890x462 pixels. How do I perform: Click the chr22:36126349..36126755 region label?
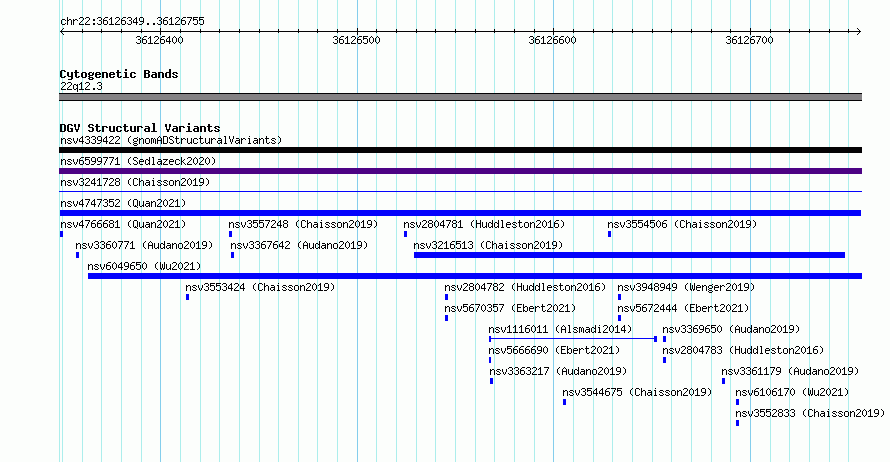(x=132, y=22)
